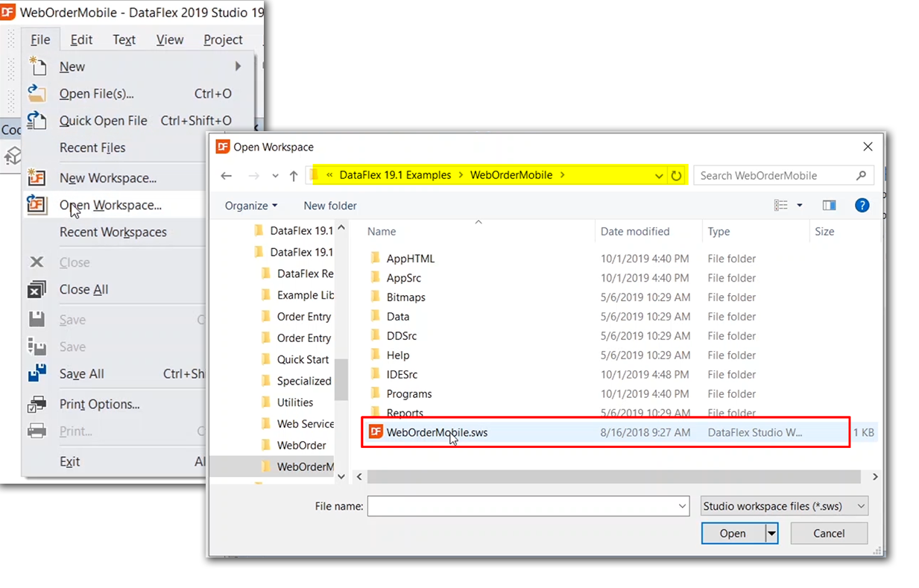919x588 pixels.
Task: Select Recent Workspaces from File menu
Action: coord(113,233)
